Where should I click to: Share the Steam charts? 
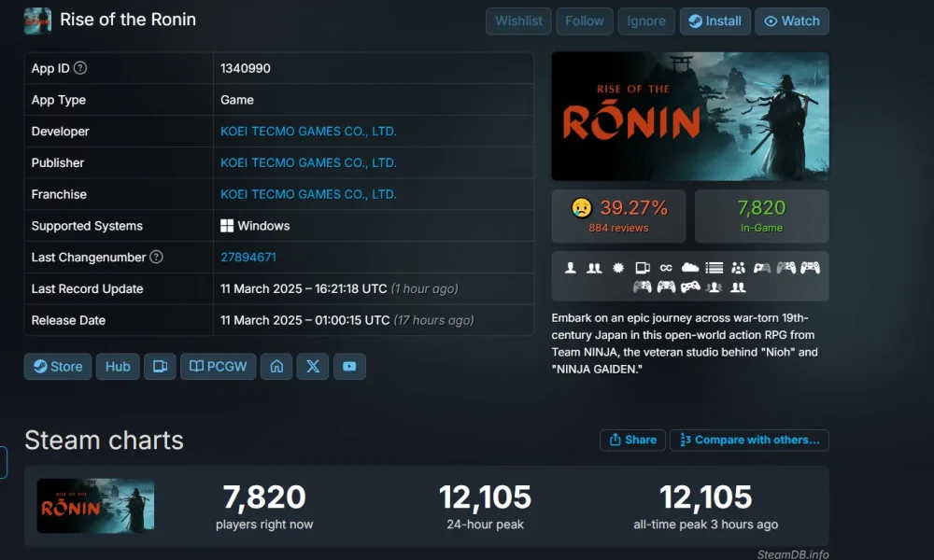(x=632, y=440)
